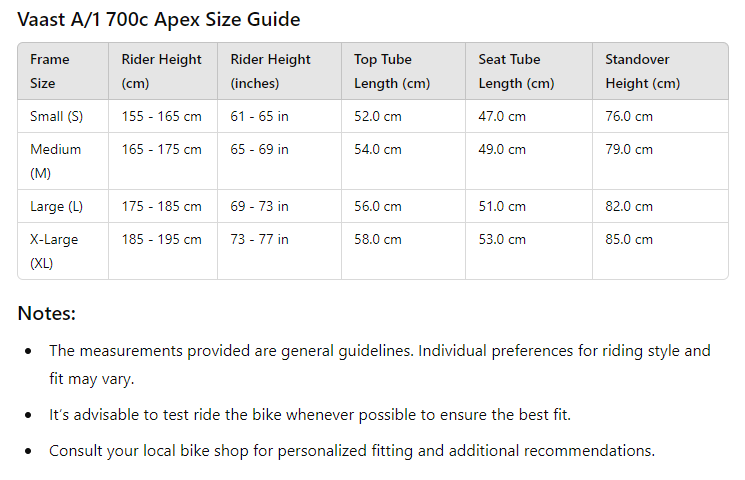Click the 56.0 cm top tube value
This screenshot has height=480, width=745.
click(x=378, y=206)
